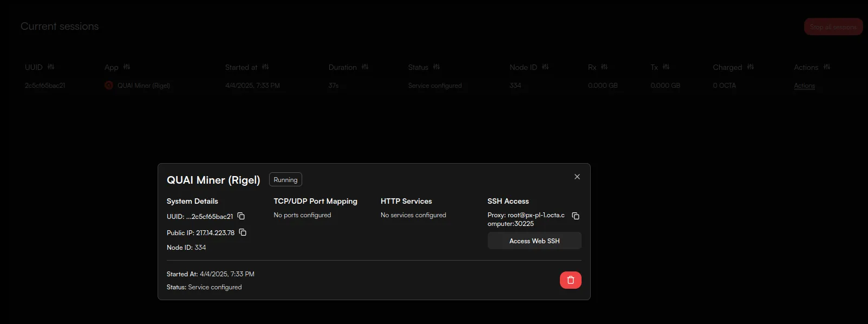868x324 pixels.
Task: Sort sessions by Tx icon
Action: click(x=666, y=67)
